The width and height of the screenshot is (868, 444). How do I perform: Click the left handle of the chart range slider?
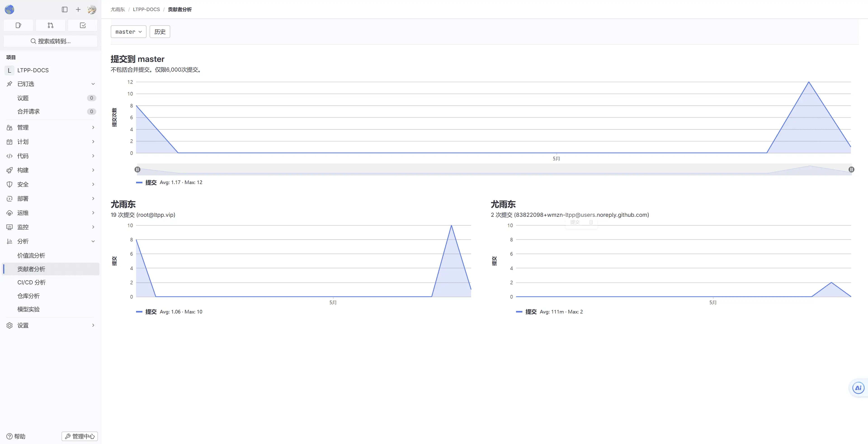[x=137, y=170]
